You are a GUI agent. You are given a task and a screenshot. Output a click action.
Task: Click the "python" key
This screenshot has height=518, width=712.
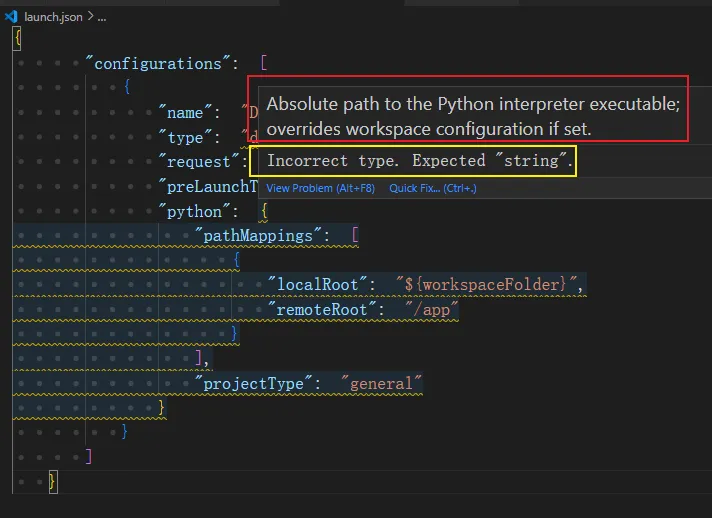(194, 211)
